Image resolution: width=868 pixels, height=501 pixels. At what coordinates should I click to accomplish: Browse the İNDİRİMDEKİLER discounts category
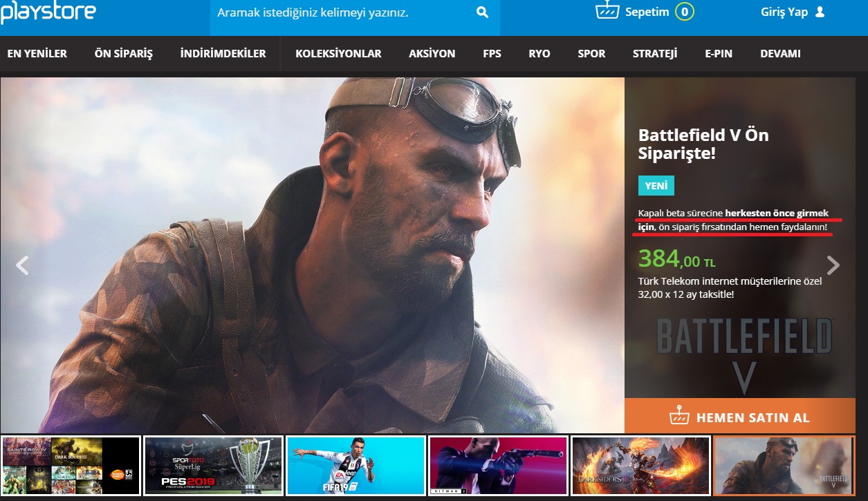tap(223, 54)
